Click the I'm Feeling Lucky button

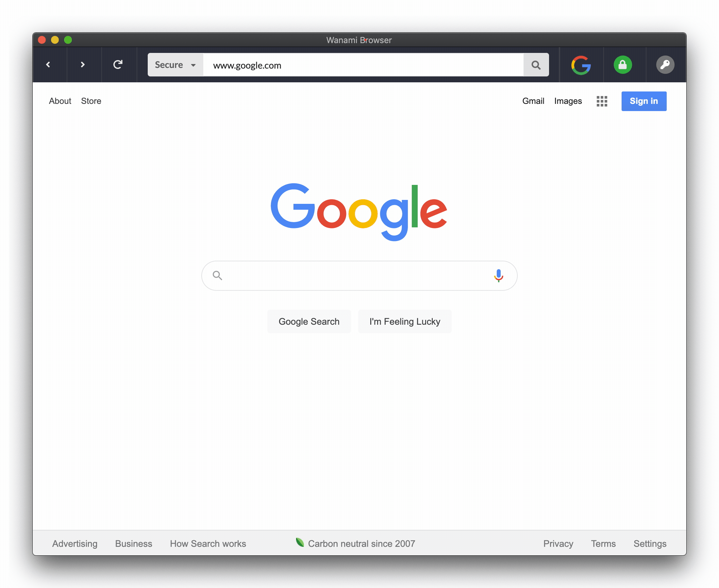405,322
